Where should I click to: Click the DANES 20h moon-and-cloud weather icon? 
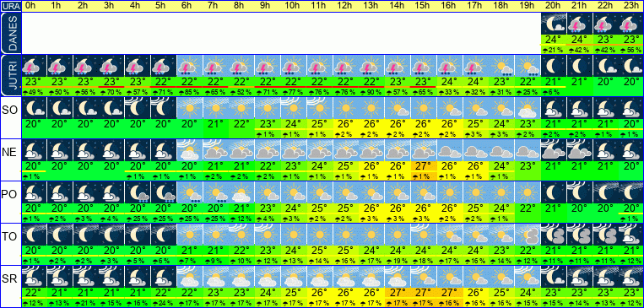tap(553, 24)
